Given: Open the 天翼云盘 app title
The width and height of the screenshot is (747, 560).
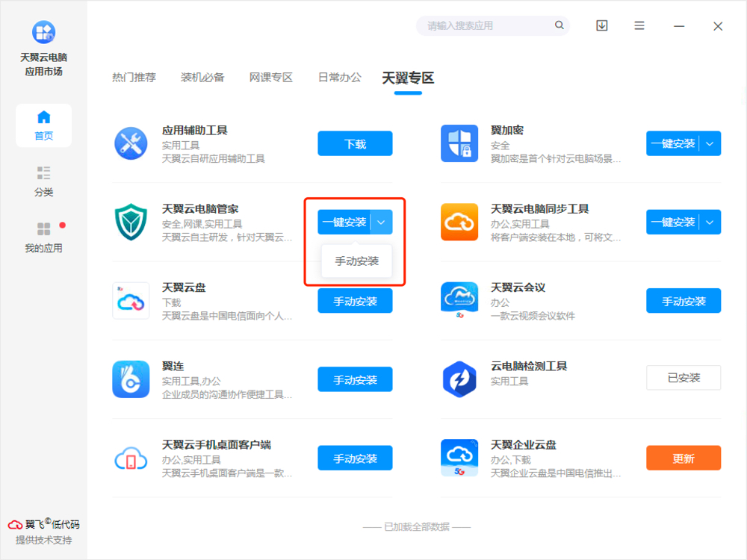Looking at the screenshot, I should (184, 287).
